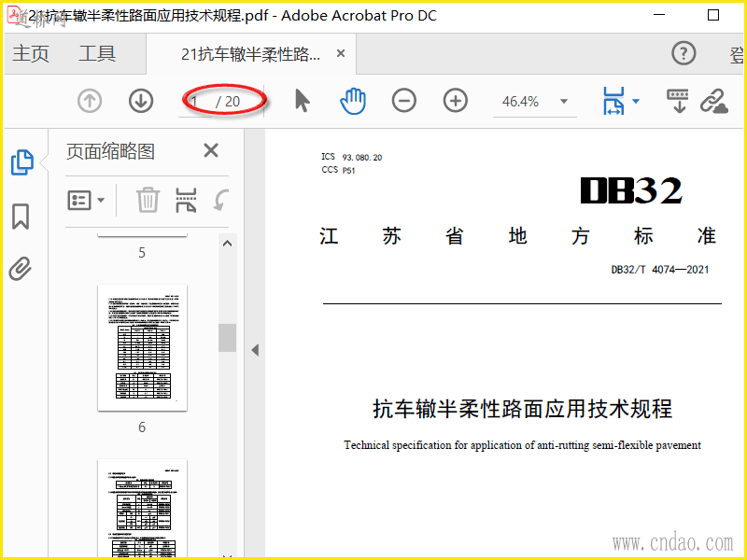Click the DB32 logo in document
The width and height of the screenshot is (747, 560).
click(x=631, y=191)
